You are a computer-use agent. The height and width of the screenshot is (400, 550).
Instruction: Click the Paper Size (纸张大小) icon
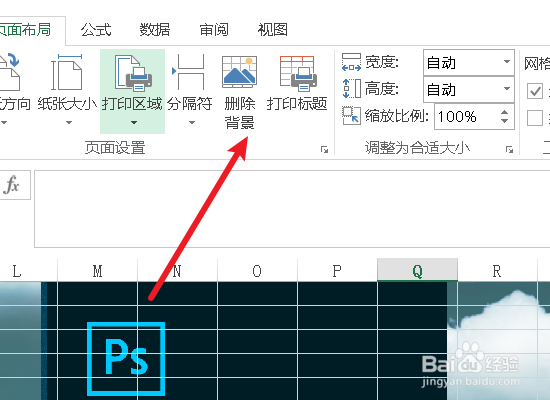(x=67, y=72)
